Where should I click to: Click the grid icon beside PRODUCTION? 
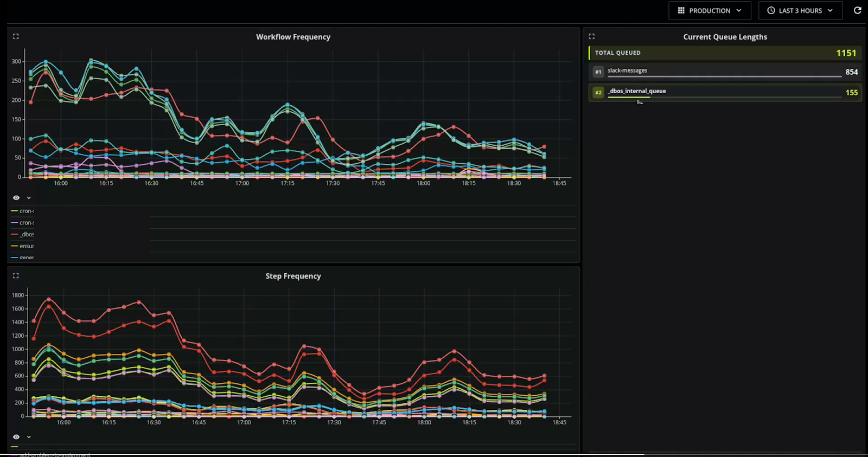pyautogui.click(x=681, y=10)
